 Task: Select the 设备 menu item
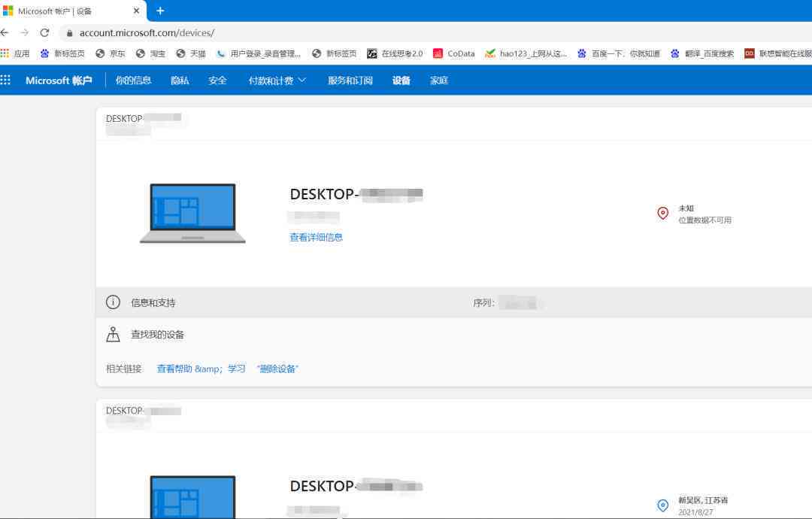pos(401,80)
